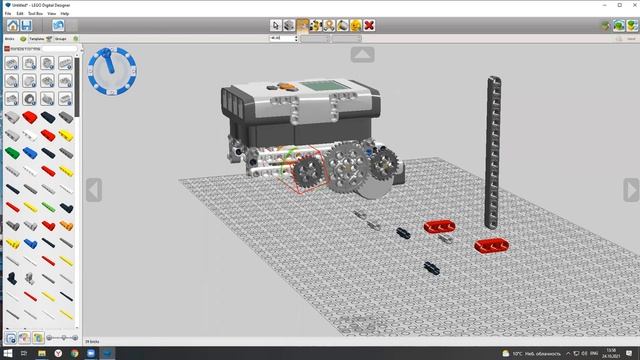Click the Home icon in toolbar
This screenshot has height=360, width=640.
(x=12, y=26)
